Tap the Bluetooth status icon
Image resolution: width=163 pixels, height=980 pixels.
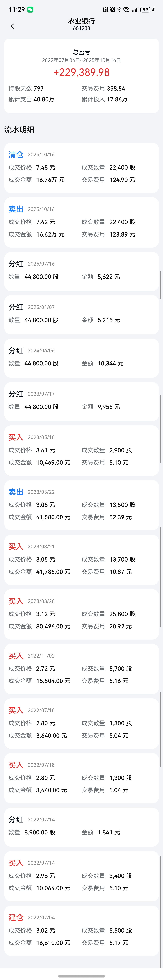tap(119, 10)
